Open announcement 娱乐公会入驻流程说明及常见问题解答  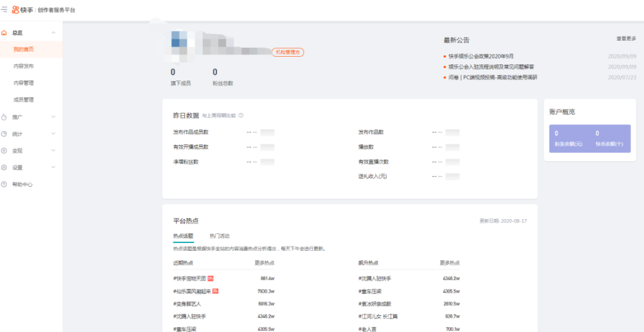491,66
